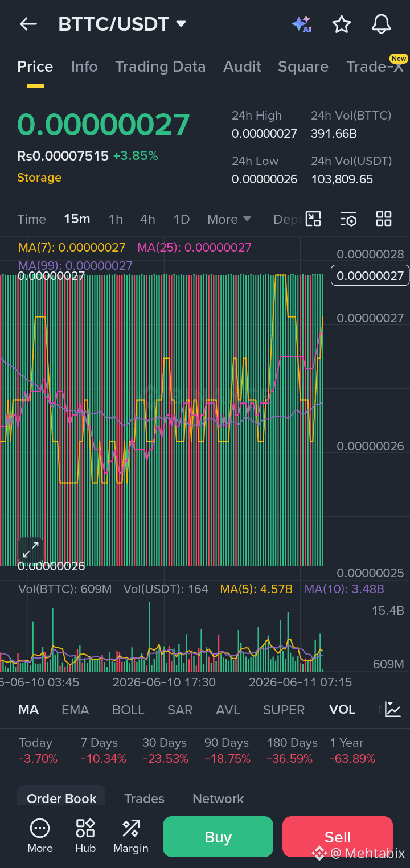Tap the Today -3.70% change

pyautogui.click(x=38, y=751)
